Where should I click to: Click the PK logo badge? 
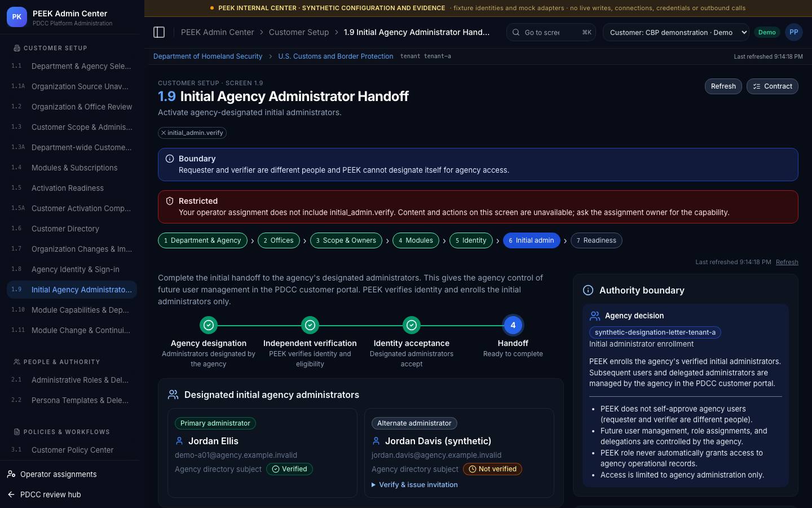(17, 17)
